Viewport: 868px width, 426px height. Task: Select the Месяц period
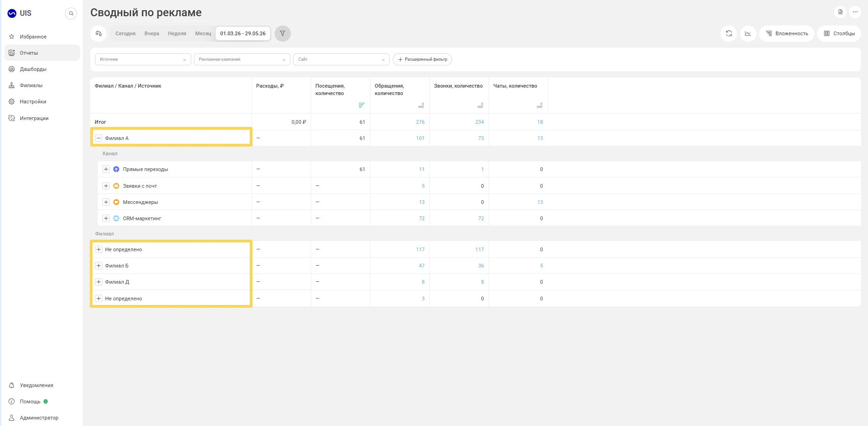tap(203, 33)
